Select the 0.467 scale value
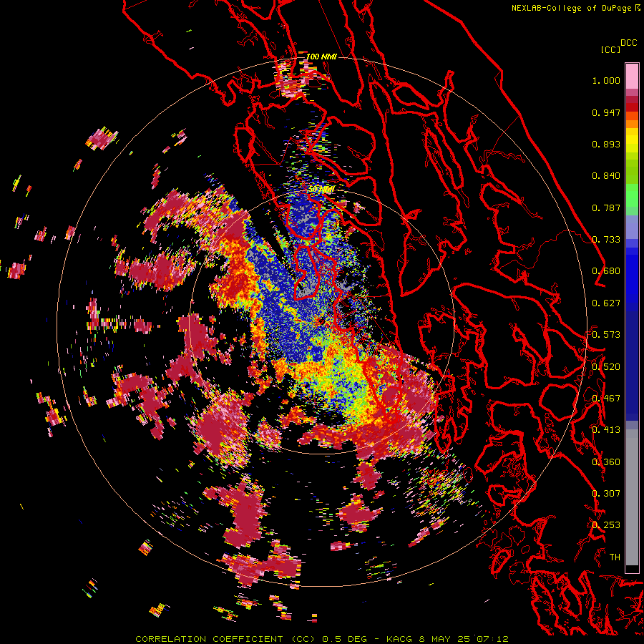The image size is (644, 644). pyautogui.click(x=606, y=399)
